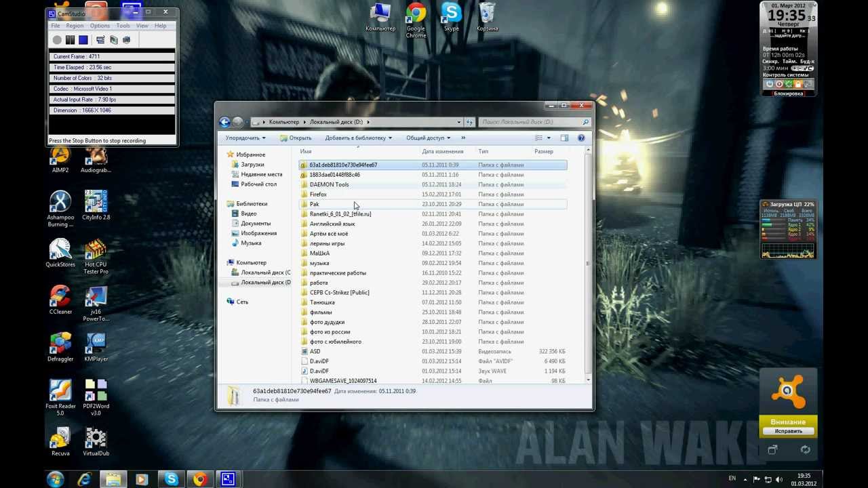Click the first icon after CamStudio's Stop button

point(100,40)
